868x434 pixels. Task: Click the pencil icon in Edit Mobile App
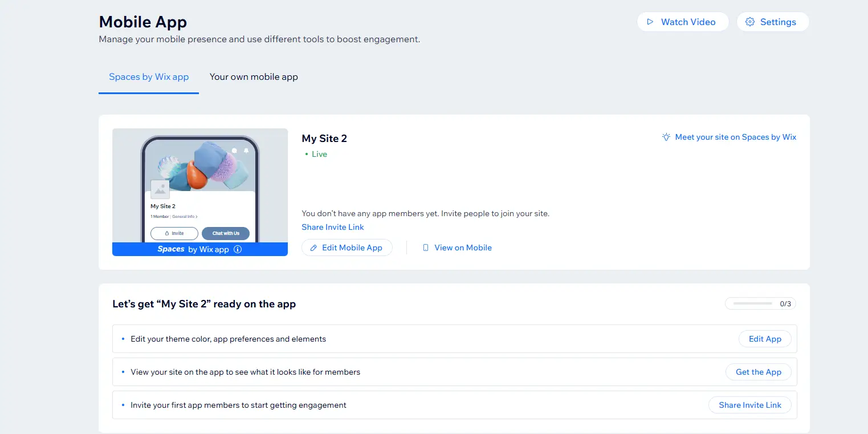[x=313, y=248]
